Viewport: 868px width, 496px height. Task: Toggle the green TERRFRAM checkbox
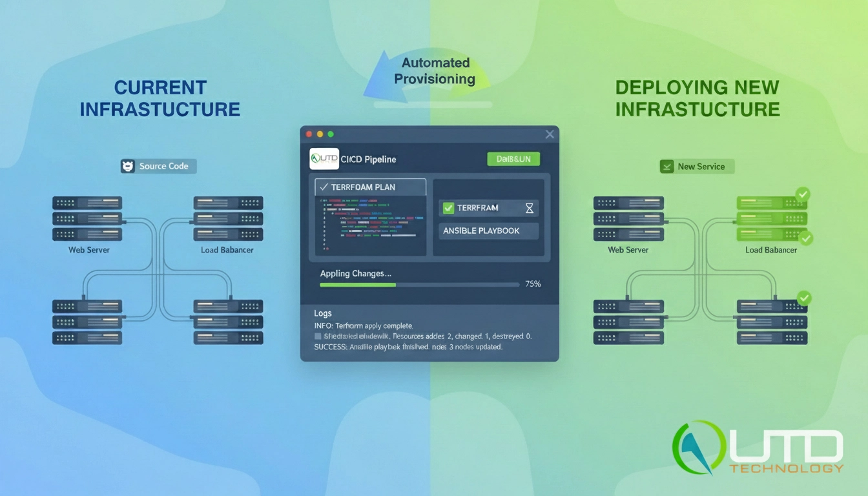[x=448, y=208]
